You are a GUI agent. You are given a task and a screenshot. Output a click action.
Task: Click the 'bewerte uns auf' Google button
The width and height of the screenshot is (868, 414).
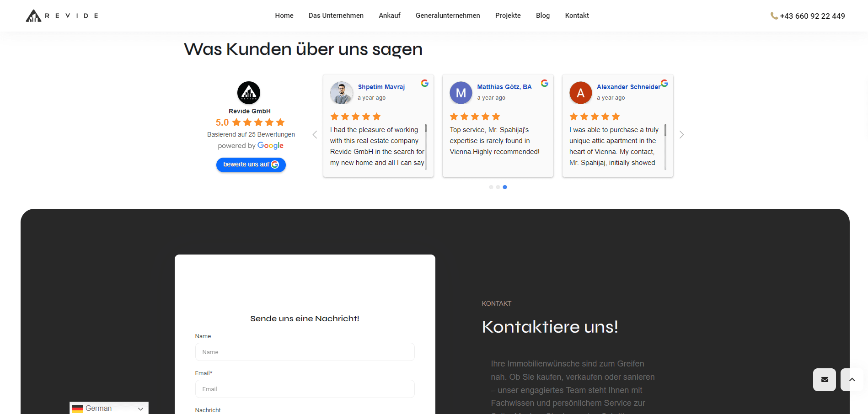click(x=251, y=165)
